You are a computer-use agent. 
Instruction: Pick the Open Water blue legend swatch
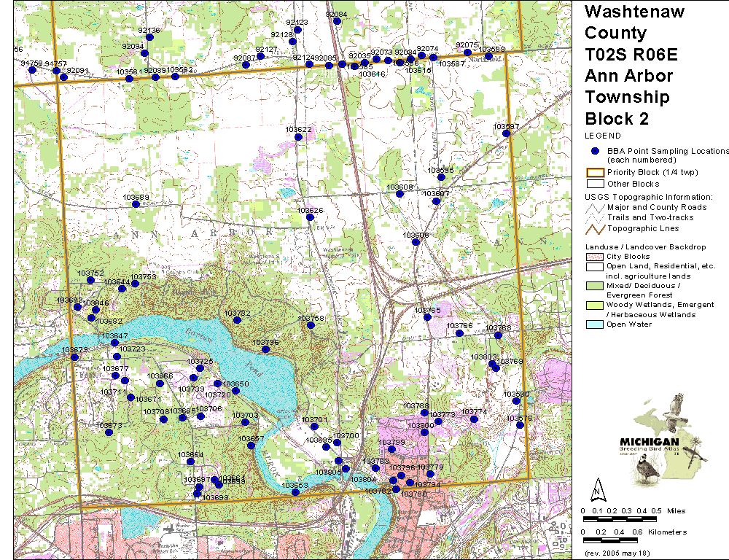point(594,324)
